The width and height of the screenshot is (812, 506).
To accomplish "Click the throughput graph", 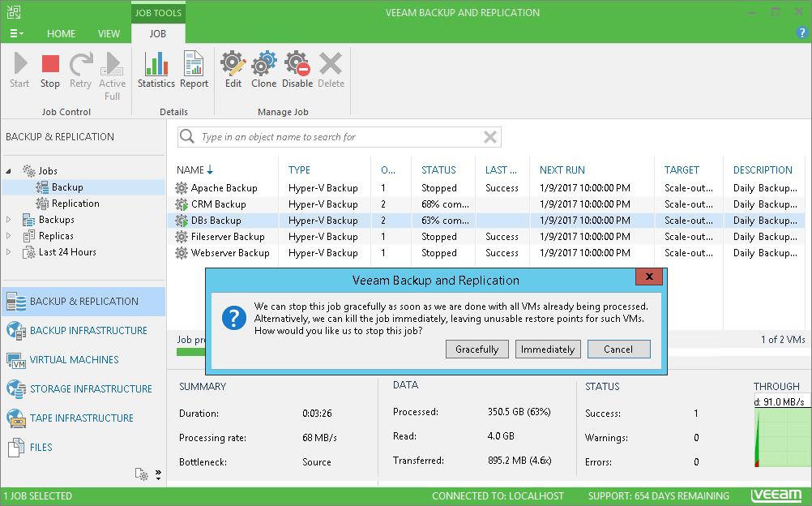I will (x=782, y=436).
